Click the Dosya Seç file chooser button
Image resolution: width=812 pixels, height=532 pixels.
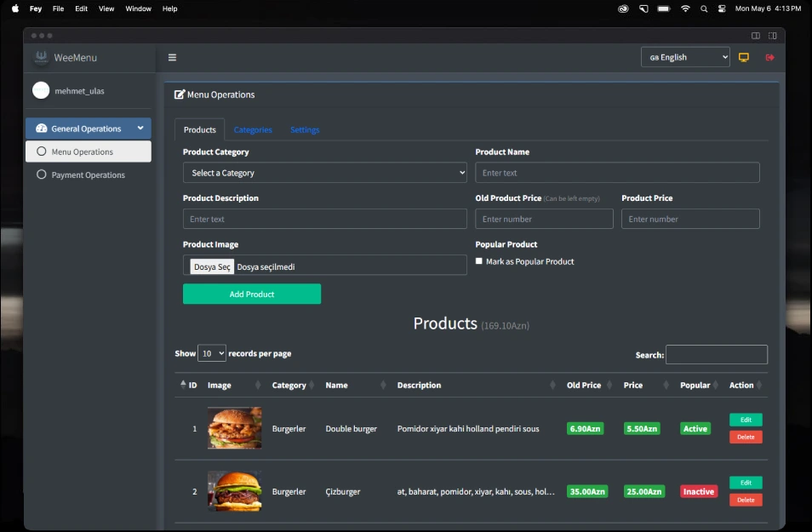212,266
